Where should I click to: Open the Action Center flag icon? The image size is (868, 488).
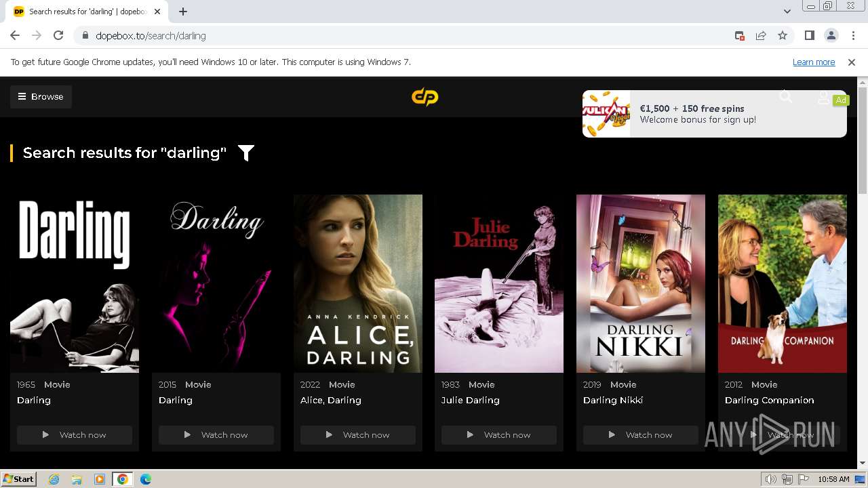pos(804,479)
